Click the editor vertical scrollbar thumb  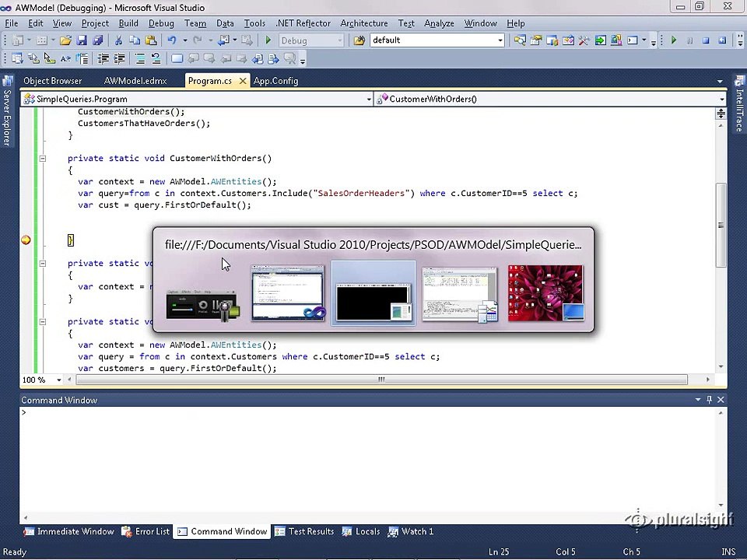(721, 226)
